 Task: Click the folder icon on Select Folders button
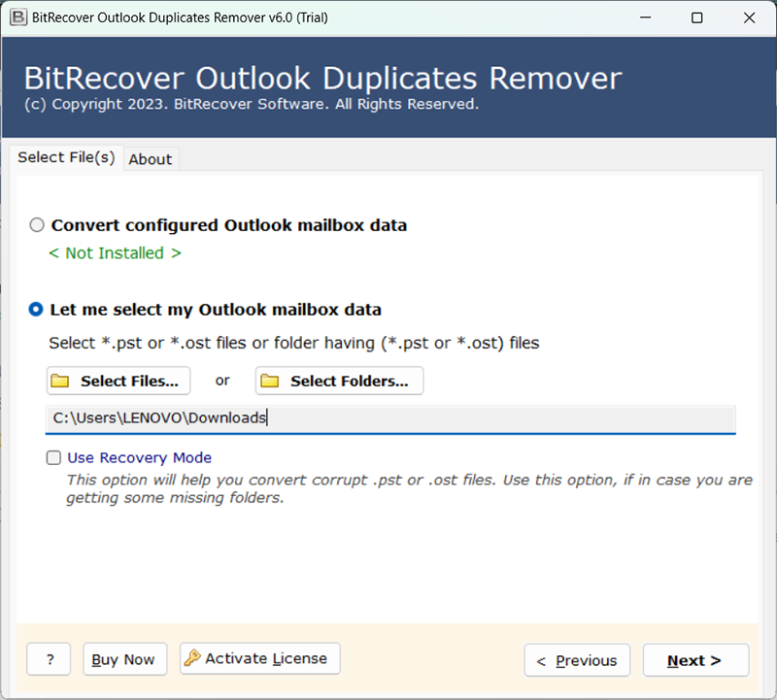[270, 381]
